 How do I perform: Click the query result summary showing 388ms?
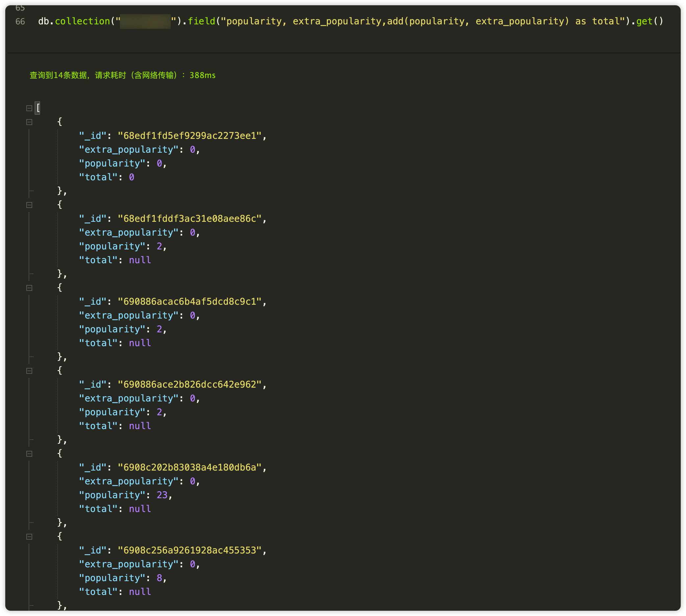[122, 75]
